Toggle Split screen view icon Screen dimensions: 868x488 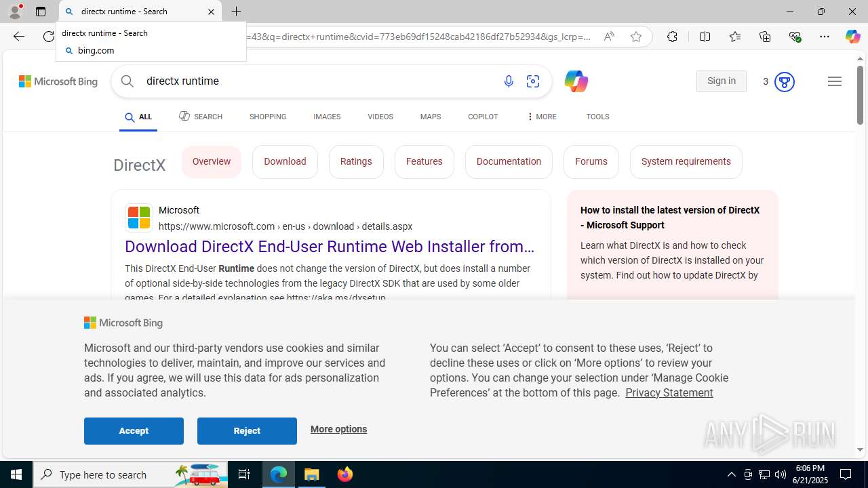[705, 37]
